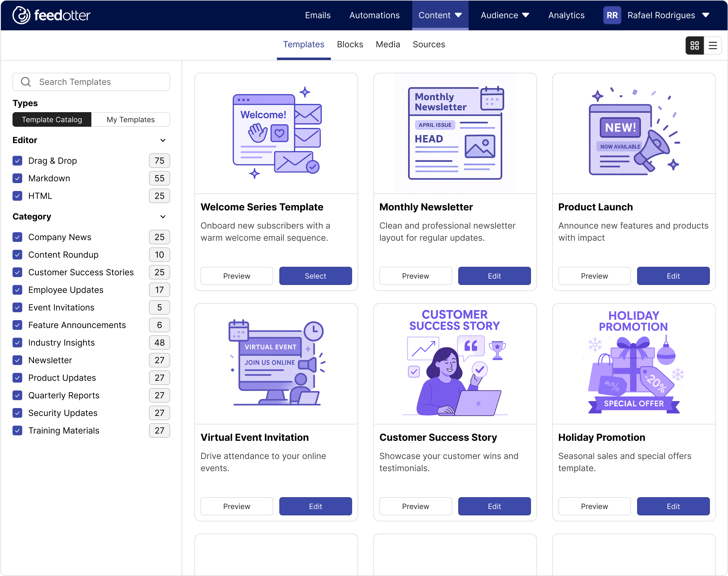
Task: Open Rafael Rodrigues account menu
Action: [668, 15]
